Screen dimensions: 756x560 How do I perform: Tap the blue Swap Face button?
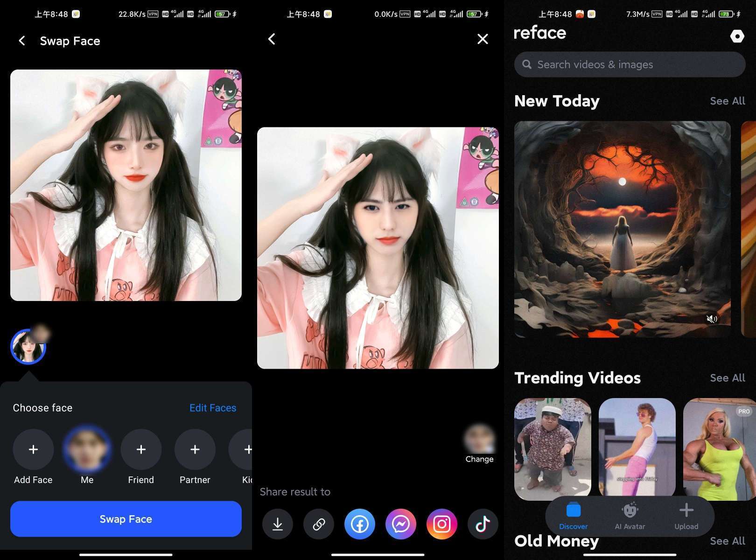126,519
